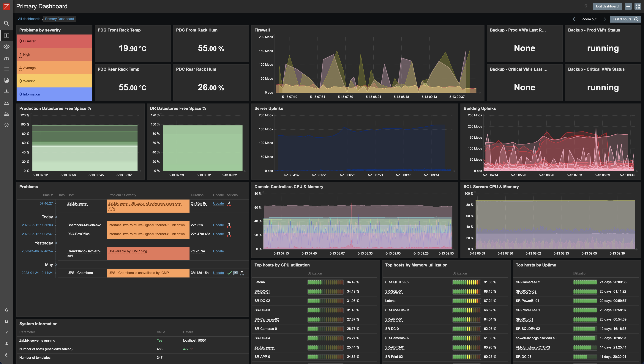Sign out using the power icon
This screenshot has height=364, width=644.
[7, 354]
